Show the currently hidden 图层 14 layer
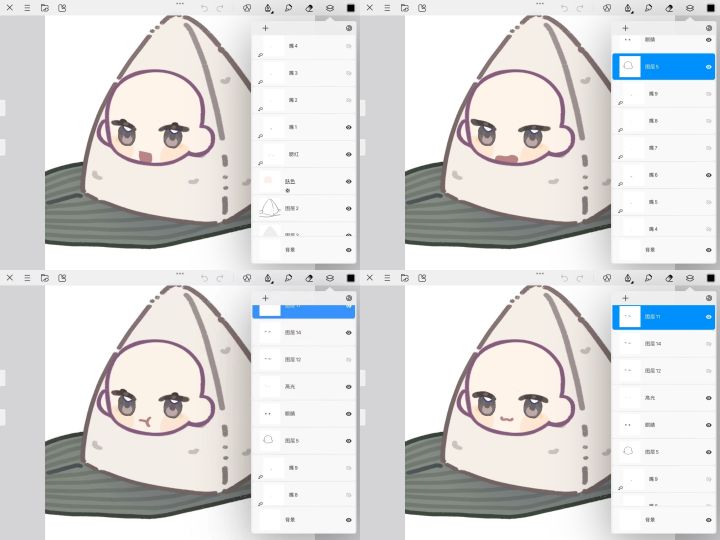Image resolution: width=720 pixels, height=540 pixels. tap(709, 343)
